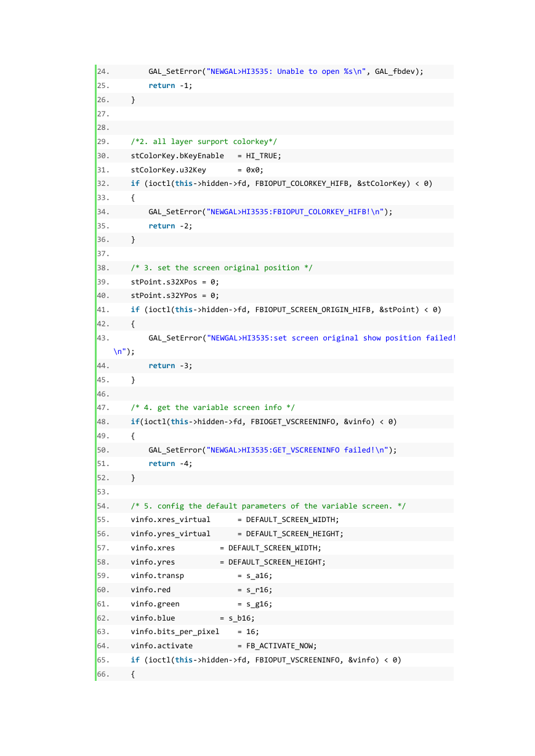The height and width of the screenshot is (756, 535).
Task: Click the FBIOPUT_VSCREENINFO ioctl line
Action: coord(266,660)
